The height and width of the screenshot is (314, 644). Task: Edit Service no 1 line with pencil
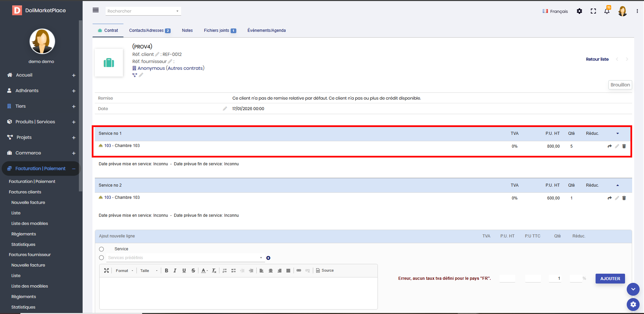[x=617, y=146]
